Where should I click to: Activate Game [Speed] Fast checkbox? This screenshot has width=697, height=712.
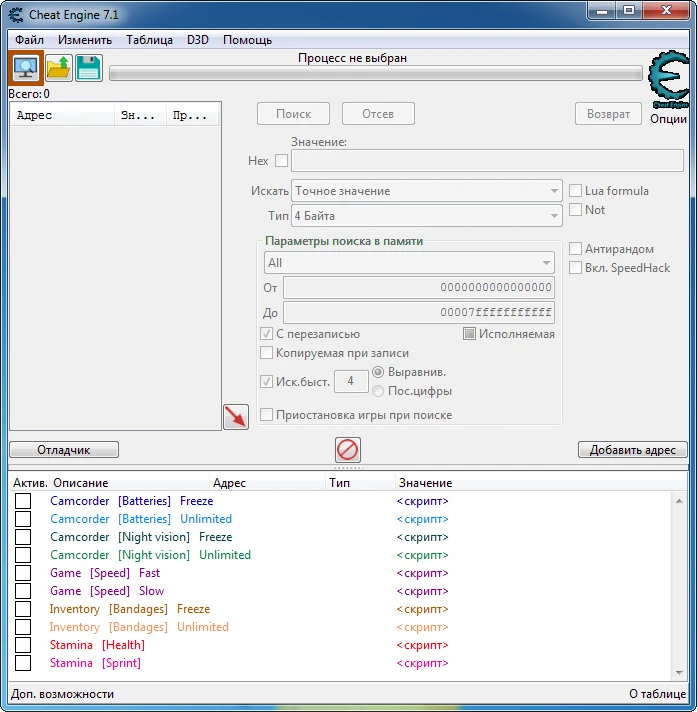pyautogui.click(x=23, y=573)
